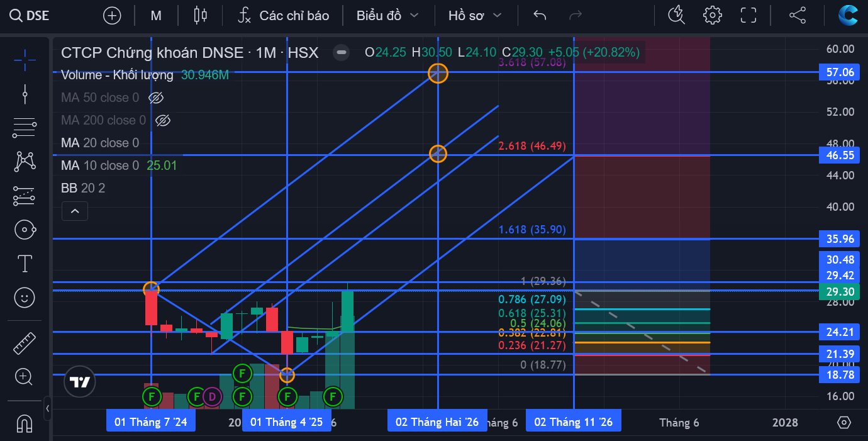Click the TradingView logo
This screenshot has width=868, height=441.
79,382
